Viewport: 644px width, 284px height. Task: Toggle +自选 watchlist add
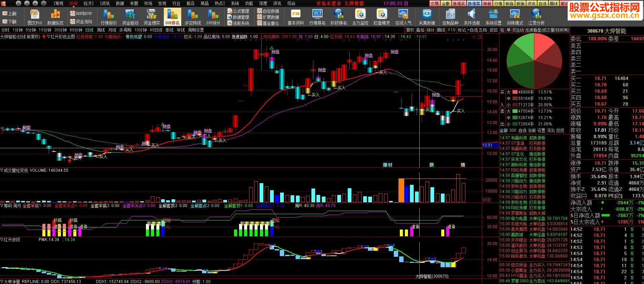[472, 30]
